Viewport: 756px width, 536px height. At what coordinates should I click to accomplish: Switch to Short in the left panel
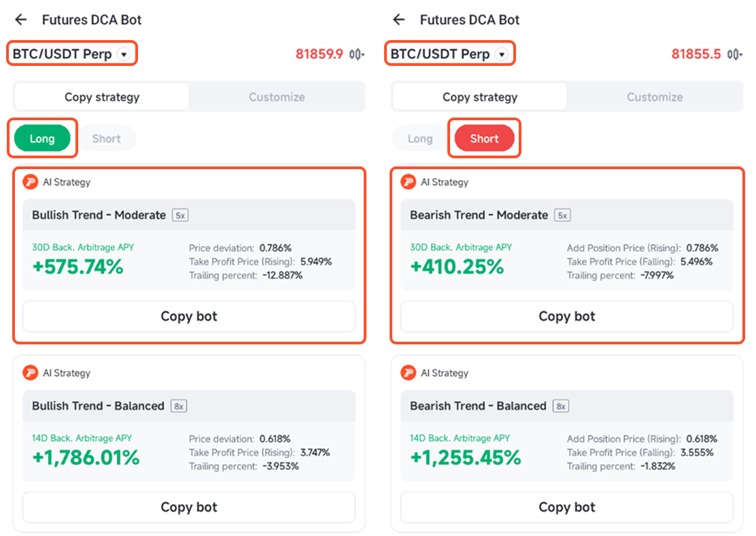point(106,139)
